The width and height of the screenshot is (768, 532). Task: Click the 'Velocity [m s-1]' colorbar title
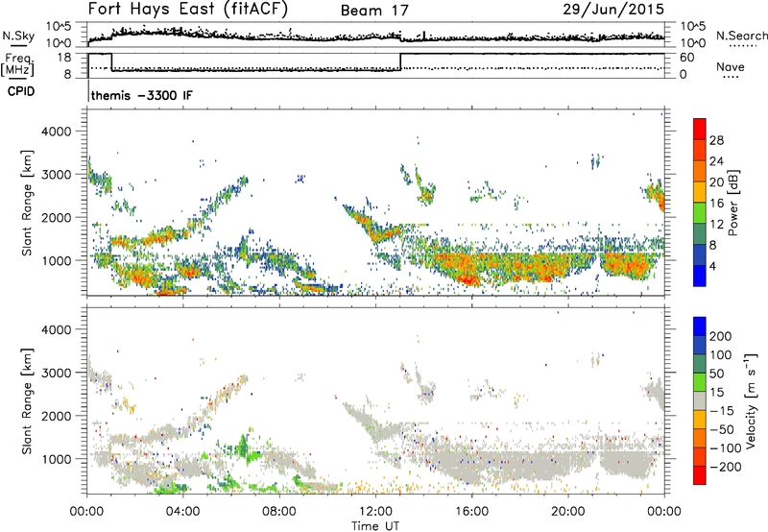coord(751,400)
